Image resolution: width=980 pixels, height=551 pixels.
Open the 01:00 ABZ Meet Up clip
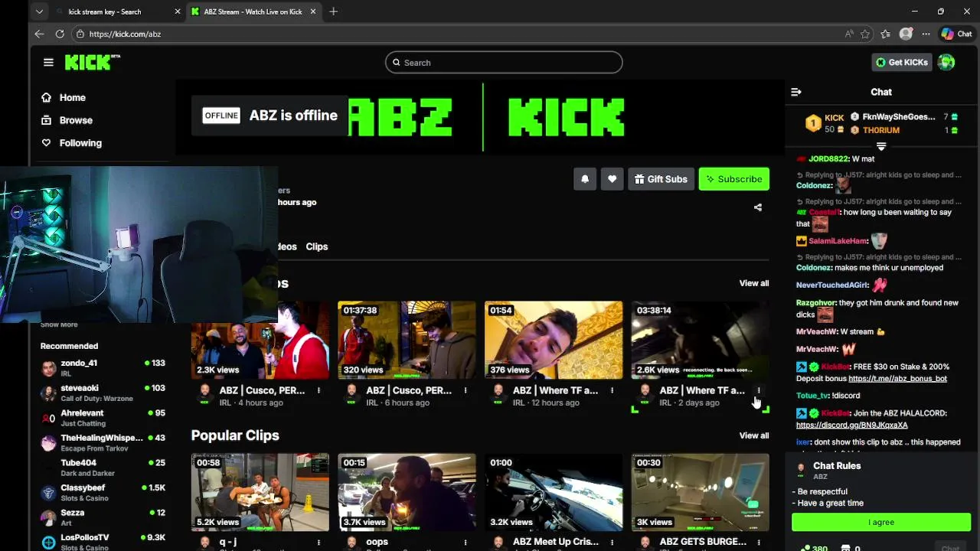[554, 492]
